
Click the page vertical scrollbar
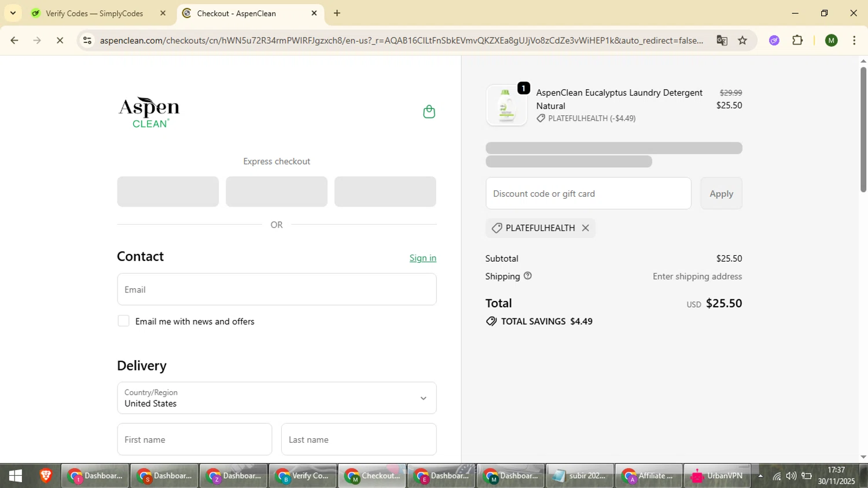pyautogui.click(x=863, y=130)
